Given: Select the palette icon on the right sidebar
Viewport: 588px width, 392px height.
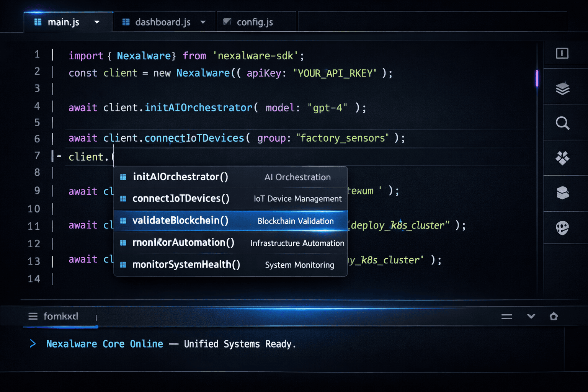Looking at the screenshot, I should coord(562,227).
